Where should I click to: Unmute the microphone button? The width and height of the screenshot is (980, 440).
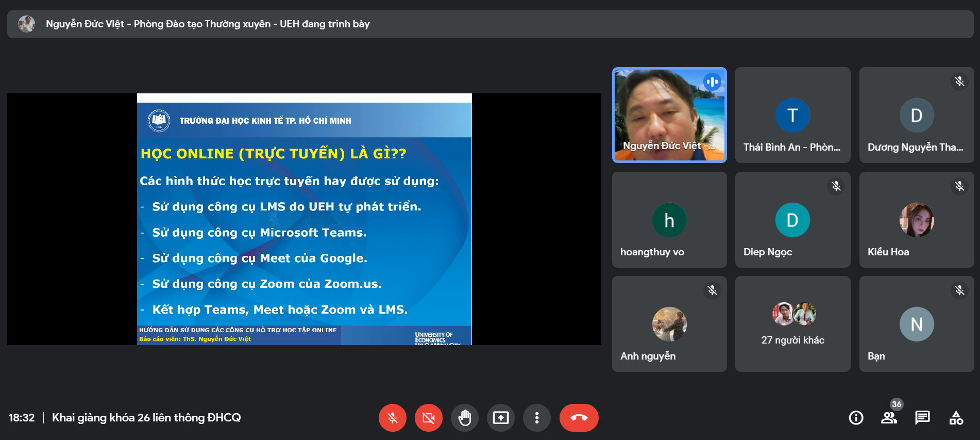click(x=393, y=418)
